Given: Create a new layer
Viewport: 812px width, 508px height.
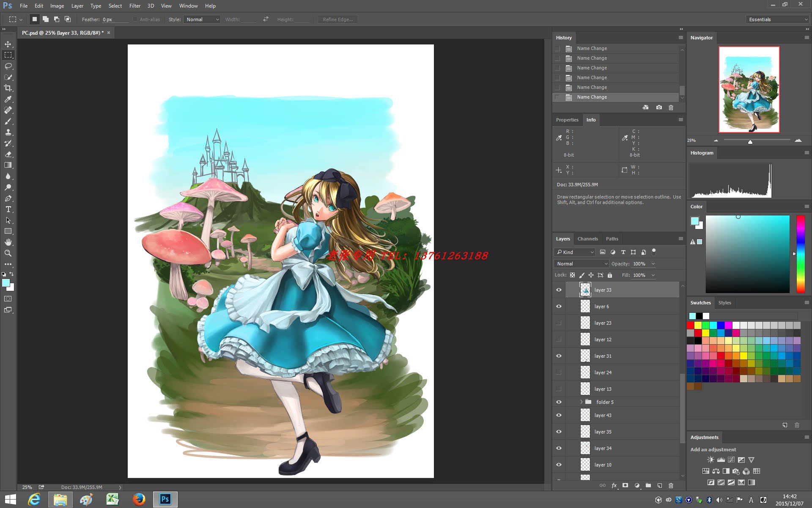Looking at the screenshot, I should pos(659,486).
